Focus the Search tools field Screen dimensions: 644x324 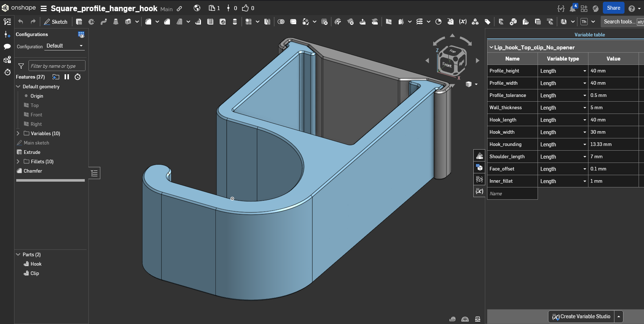622,22
